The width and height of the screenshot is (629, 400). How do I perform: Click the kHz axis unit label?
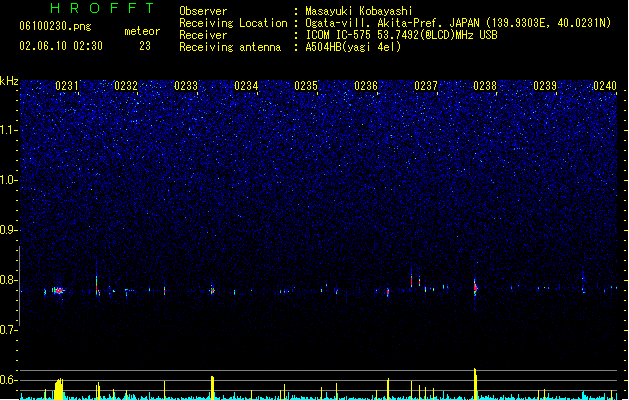[9, 81]
